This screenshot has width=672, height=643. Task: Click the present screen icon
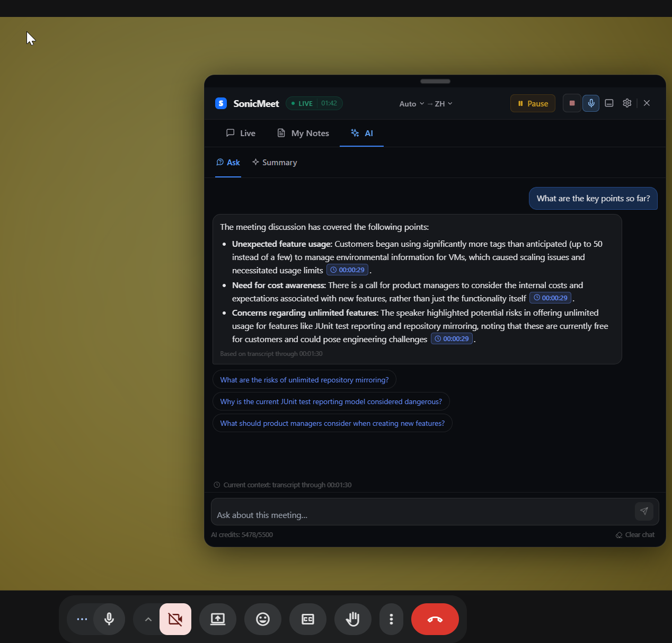tap(218, 619)
